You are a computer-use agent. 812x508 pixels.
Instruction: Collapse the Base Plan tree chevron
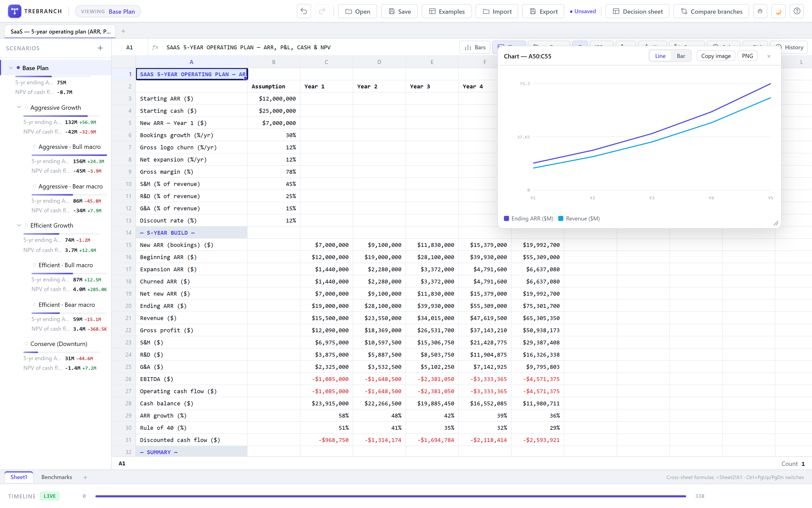pos(11,68)
